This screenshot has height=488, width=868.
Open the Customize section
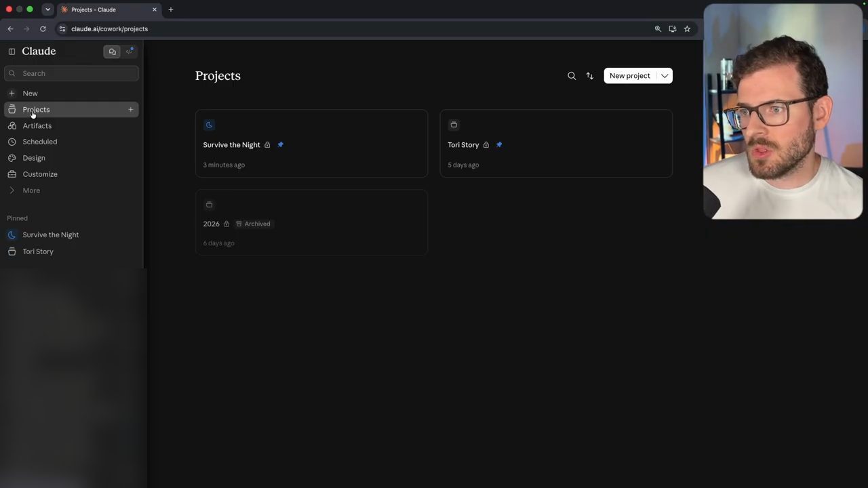pos(71,174)
